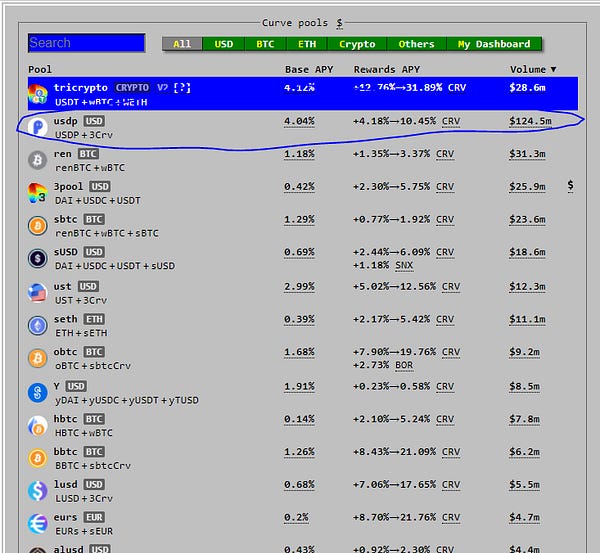Click usdp base APY 4.04%
The image size is (600, 553).
pyautogui.click(x=299, y=121)
